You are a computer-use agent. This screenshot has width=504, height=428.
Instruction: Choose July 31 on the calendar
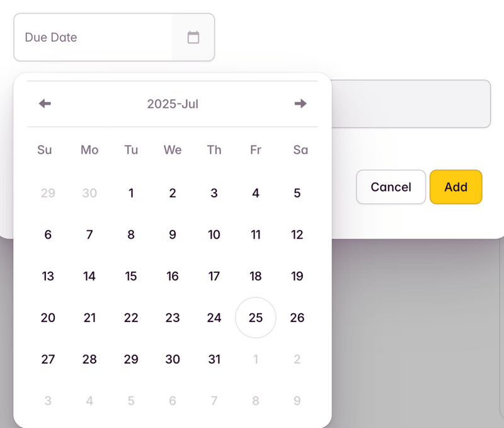click(x=214, y=359)
